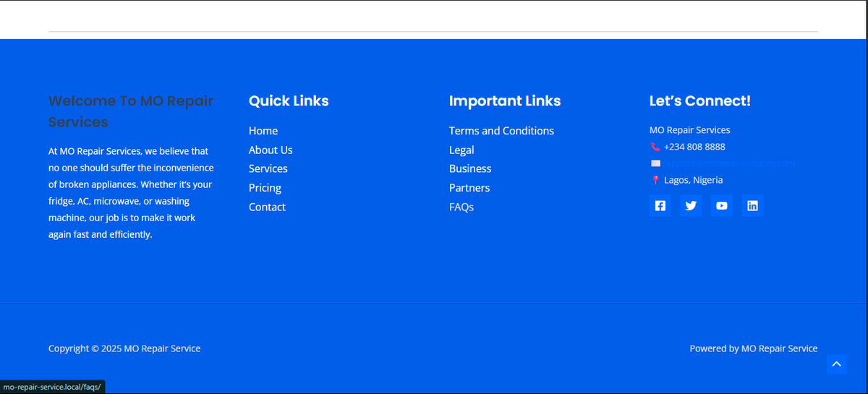Open the About Us link

pos(271,150)
